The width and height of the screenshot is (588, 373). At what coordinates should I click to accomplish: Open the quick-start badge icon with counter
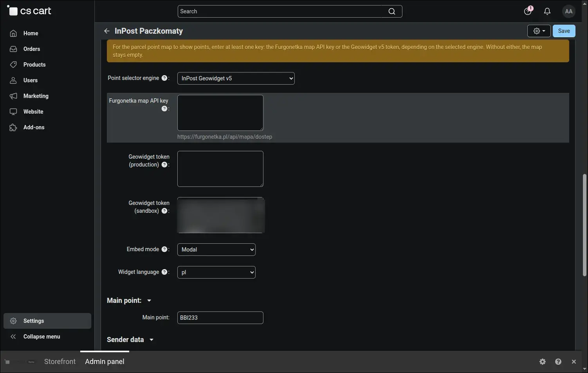pyautogui.click(x=528, y=11)
